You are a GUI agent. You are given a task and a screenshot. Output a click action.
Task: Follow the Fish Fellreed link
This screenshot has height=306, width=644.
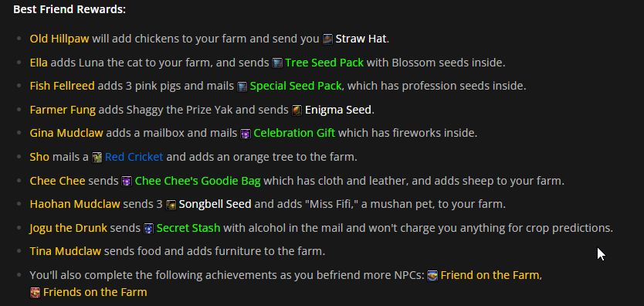62,87
